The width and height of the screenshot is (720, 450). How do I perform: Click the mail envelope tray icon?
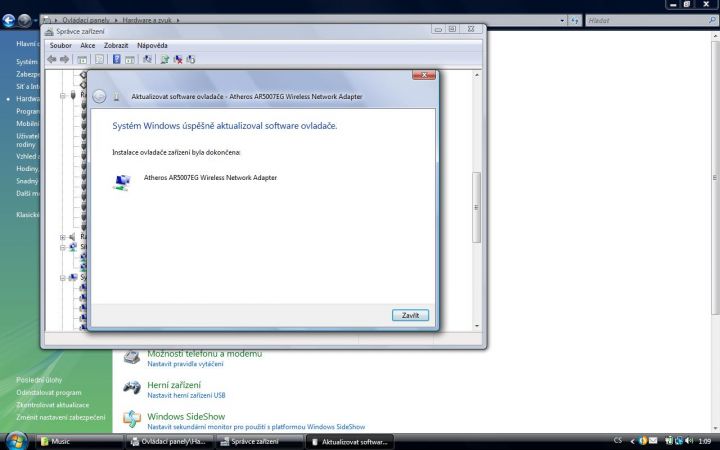point(653,441)
